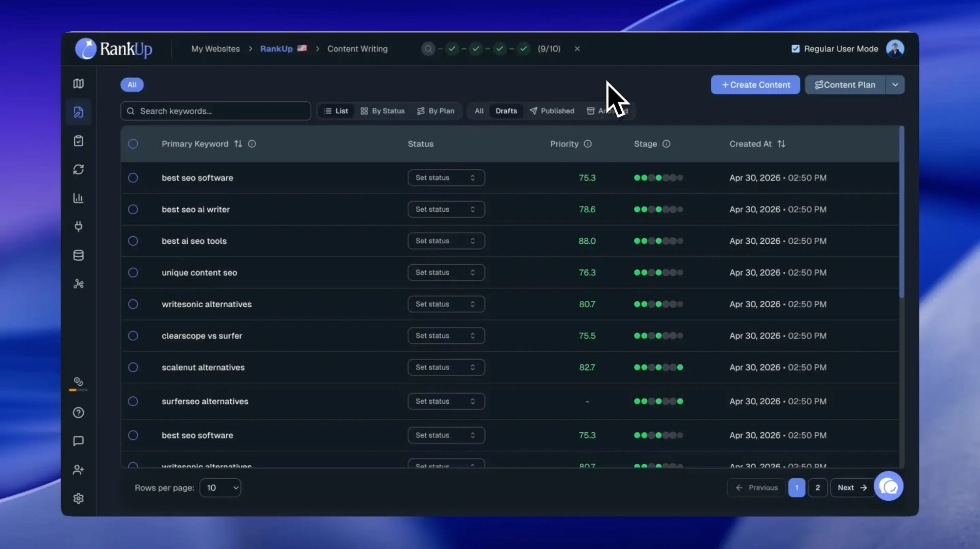Open the map icon in the sidebar
The image size is (980, 549).
[x=78, y=84]
